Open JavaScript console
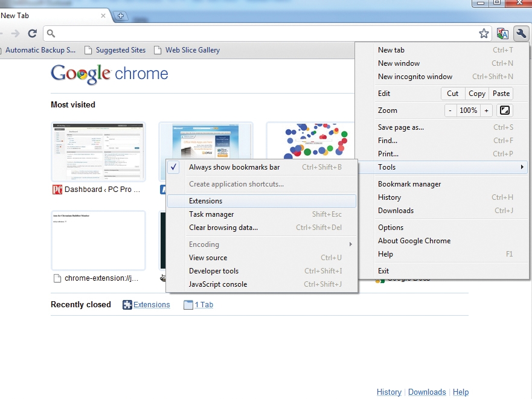 pyautogui.click(x=261, y=284)
